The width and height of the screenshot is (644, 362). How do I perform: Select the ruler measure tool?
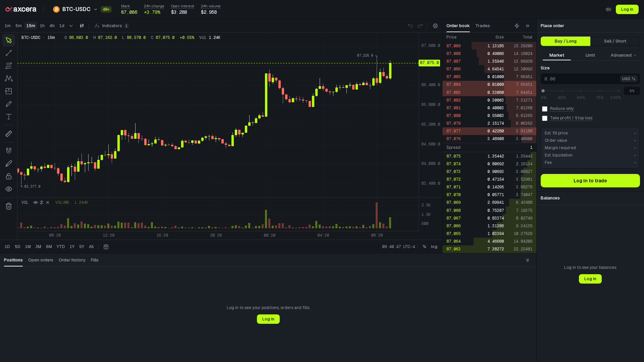coord(9,134)
